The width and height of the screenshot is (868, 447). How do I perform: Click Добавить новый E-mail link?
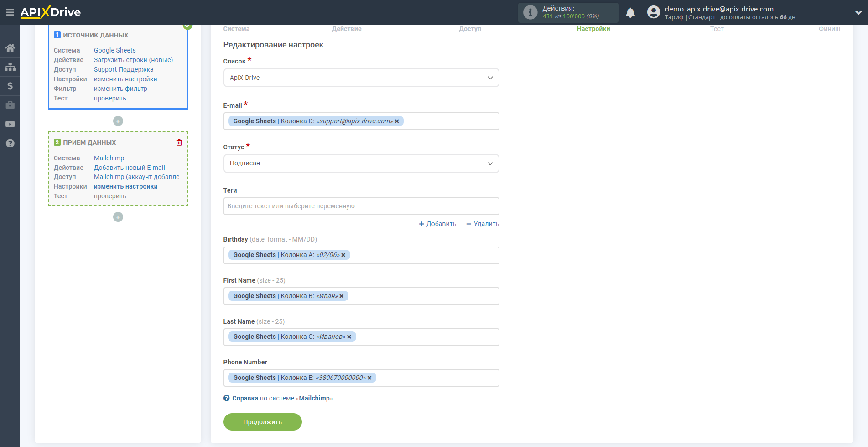130,168
